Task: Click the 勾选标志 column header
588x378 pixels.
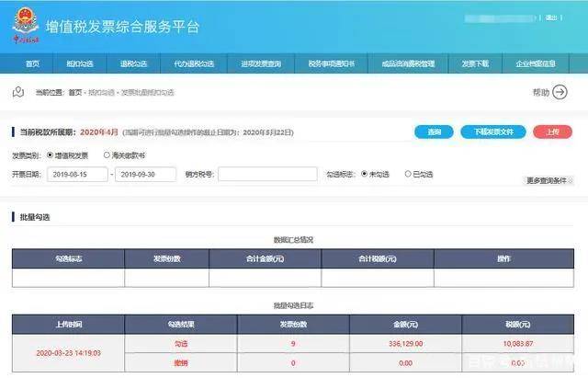Action: [68, 258]
